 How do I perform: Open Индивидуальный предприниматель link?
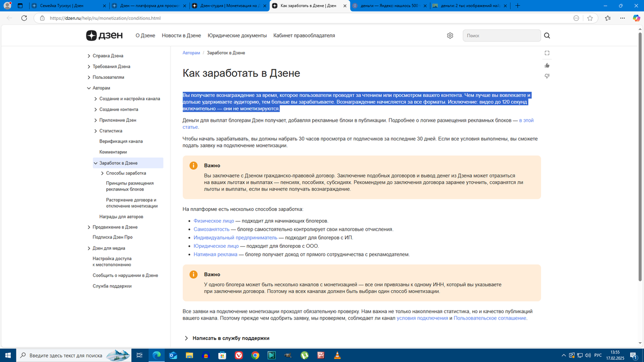click(x=236, y=238)
